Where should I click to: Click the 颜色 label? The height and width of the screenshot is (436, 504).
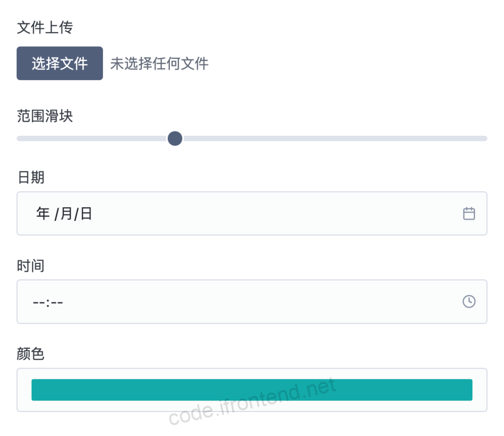(31, 354)
